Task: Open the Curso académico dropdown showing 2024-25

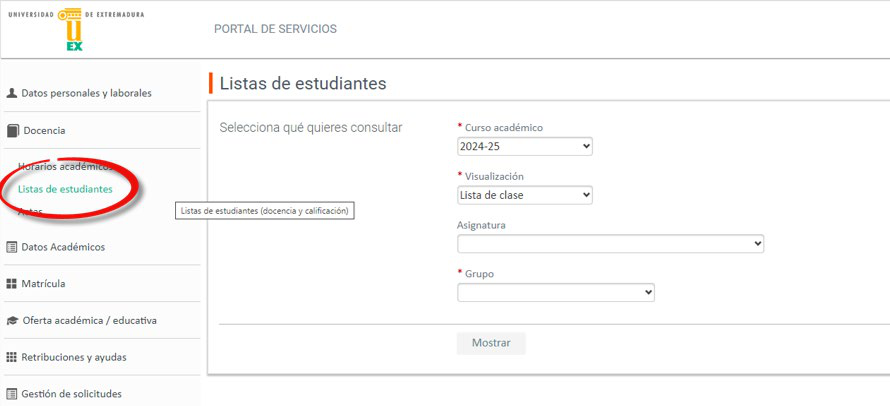Action: 525,147
